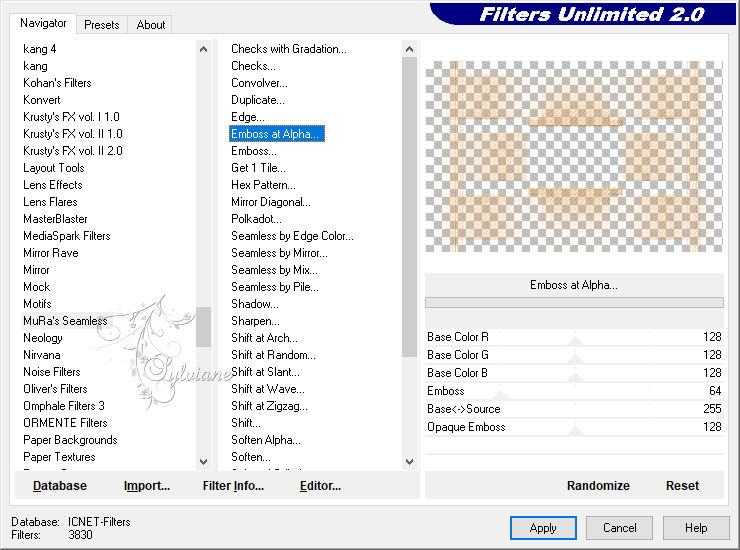Click the Cancel button
The image size is (740, 550).
tap(619, 528)
